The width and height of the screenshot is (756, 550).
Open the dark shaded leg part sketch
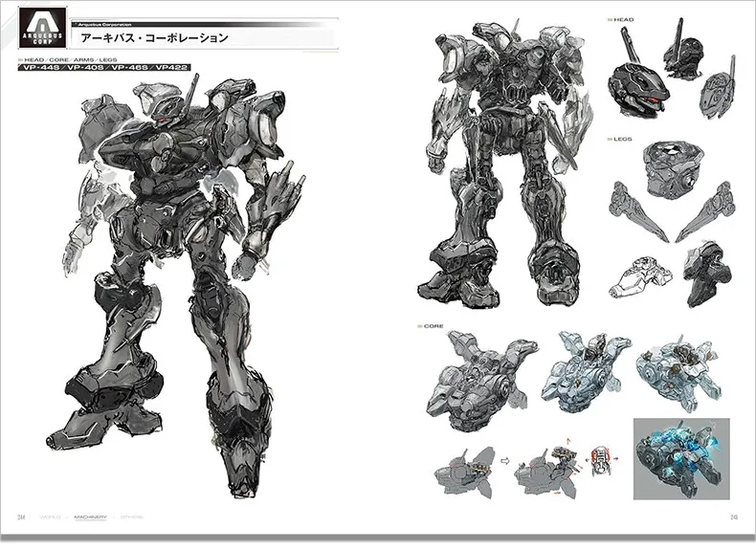click(x=706, y=274)
